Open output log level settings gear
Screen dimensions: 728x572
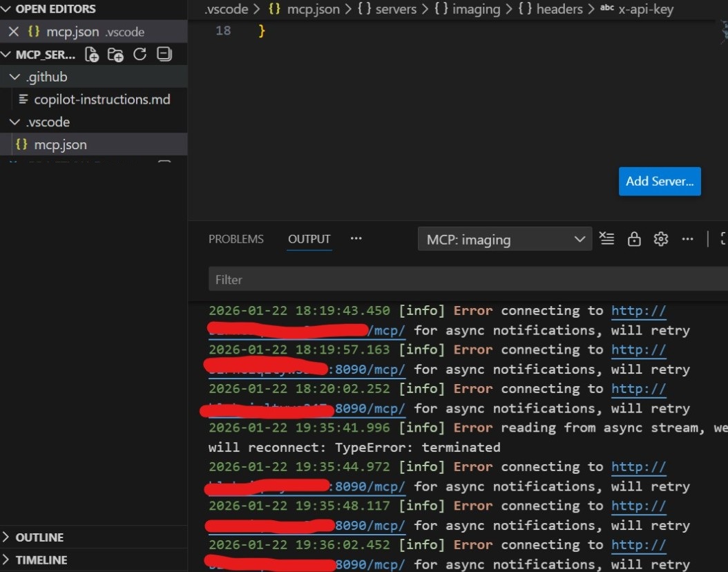[x=661, y=239]
